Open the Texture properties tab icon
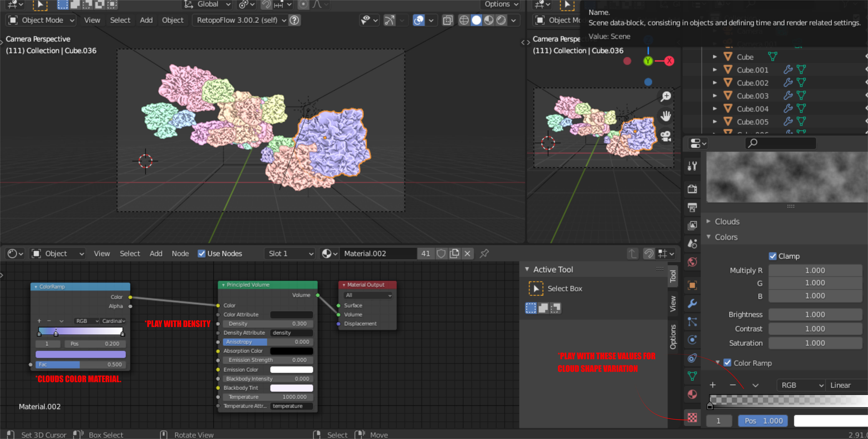This screenshot has width=868, height=439. 692,417
